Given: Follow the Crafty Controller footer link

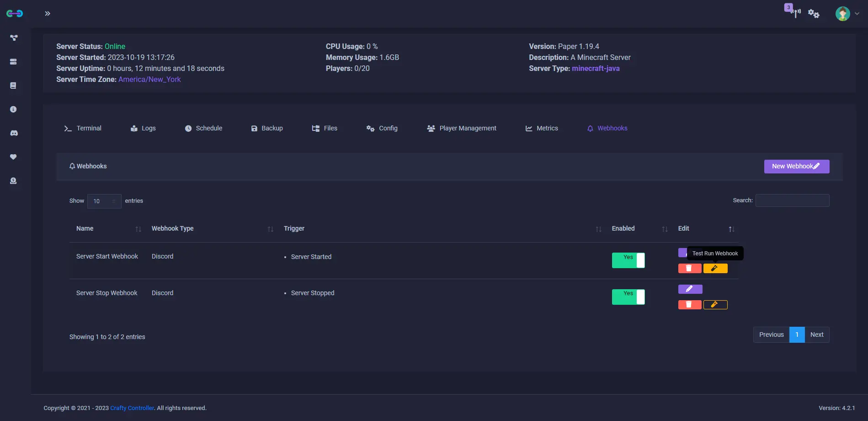Looking at the screenshot, I should [x=132, y=408].
